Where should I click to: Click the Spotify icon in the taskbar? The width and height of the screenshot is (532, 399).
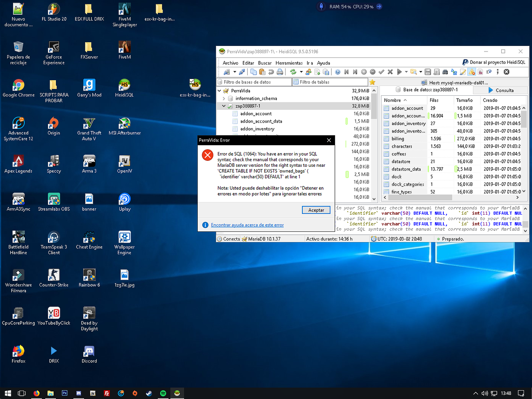pos(163,393)
